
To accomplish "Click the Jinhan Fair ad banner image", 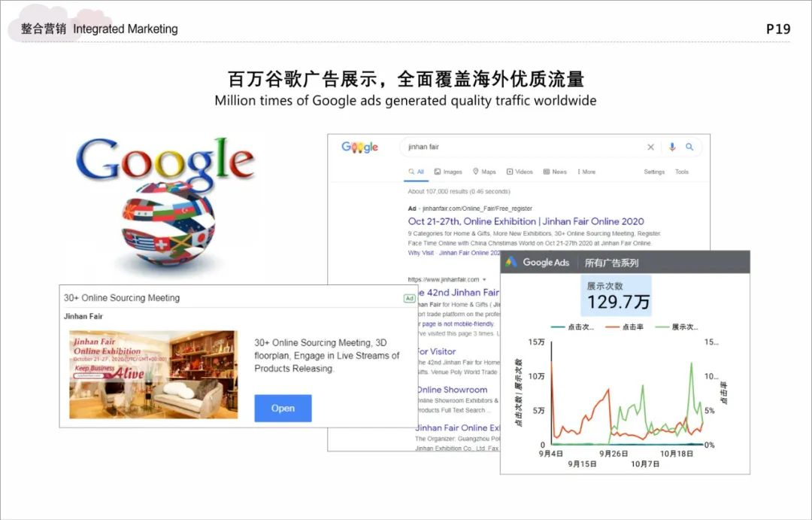I will click(x=154, y=374).
